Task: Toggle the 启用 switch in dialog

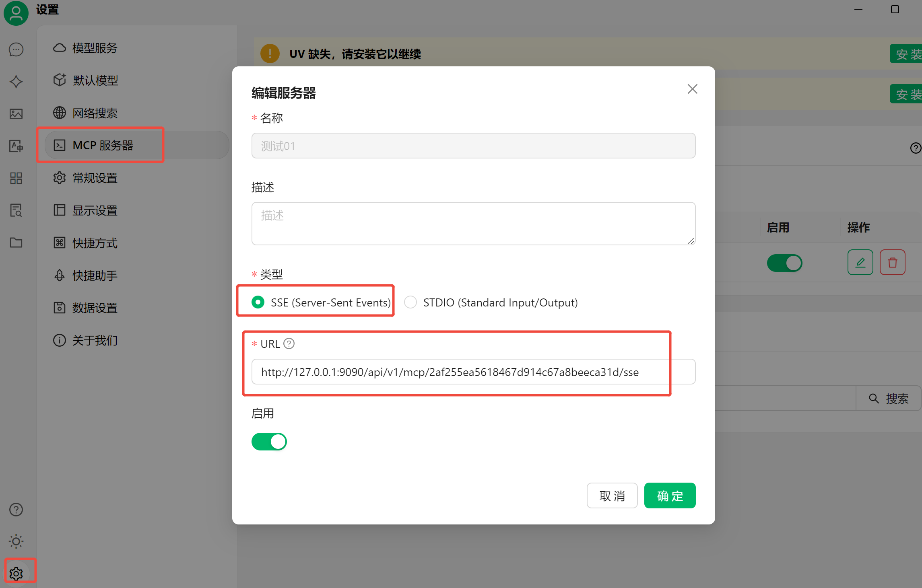Action: tap(269, 442)
